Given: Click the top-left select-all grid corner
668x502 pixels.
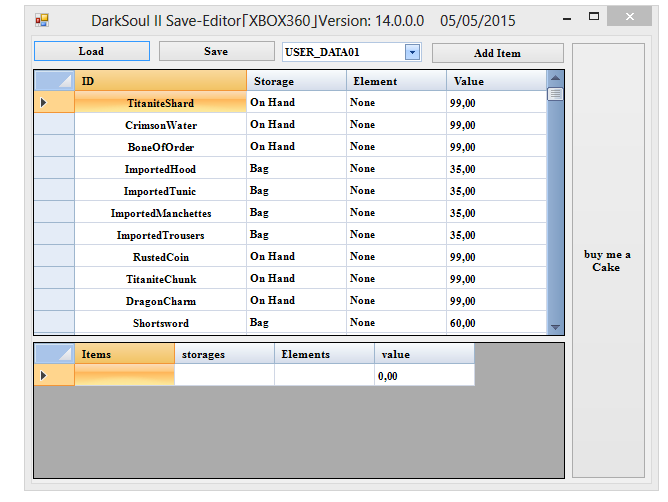Looking at the screenshot, I should pos(54,81).
